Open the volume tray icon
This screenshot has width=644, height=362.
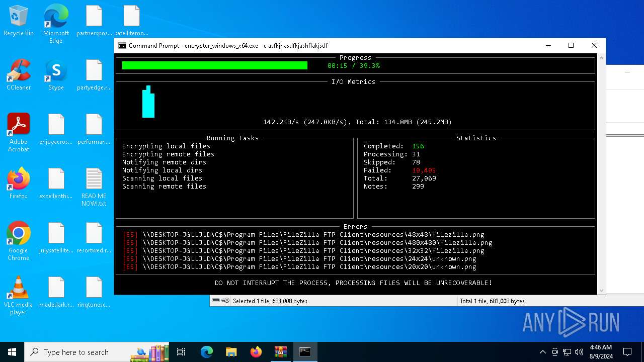click(579, 352)
